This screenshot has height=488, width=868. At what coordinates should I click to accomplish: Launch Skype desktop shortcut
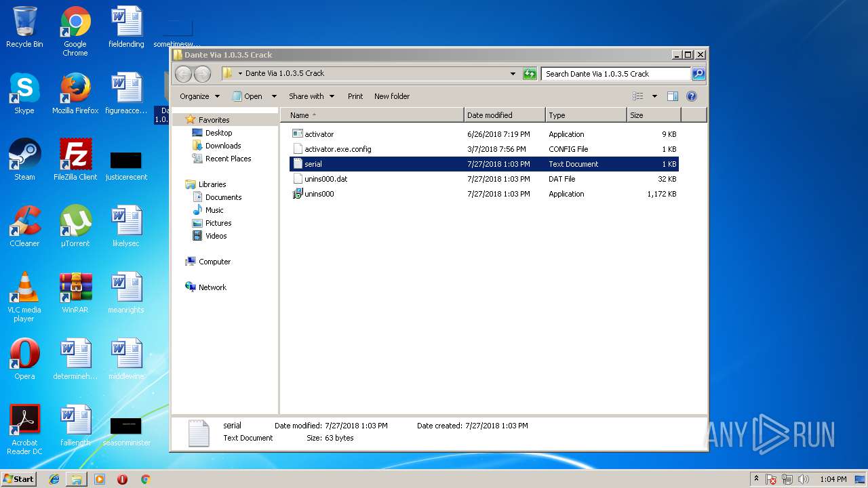(24, 94)
